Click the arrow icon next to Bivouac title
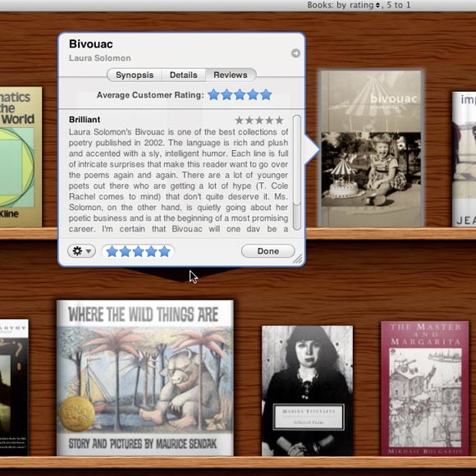This screenshot has height=476, width=476. coord(295,53)
